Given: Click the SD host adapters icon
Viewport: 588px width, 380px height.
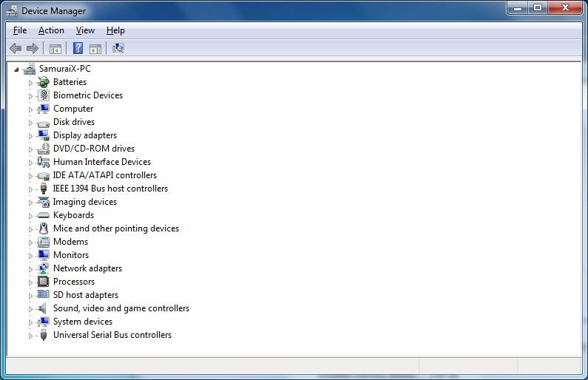Looking at the screenshot, I should click(44, 295).
